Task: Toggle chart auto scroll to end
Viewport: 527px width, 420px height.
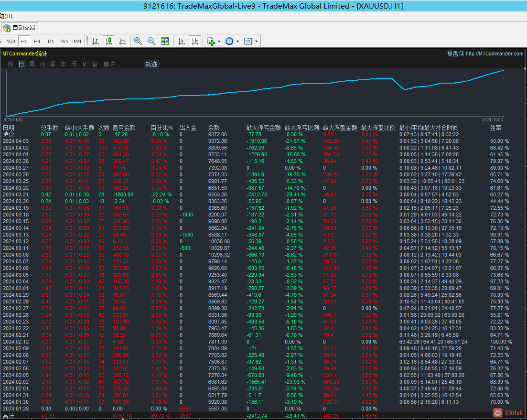Action: coord(182,41)
